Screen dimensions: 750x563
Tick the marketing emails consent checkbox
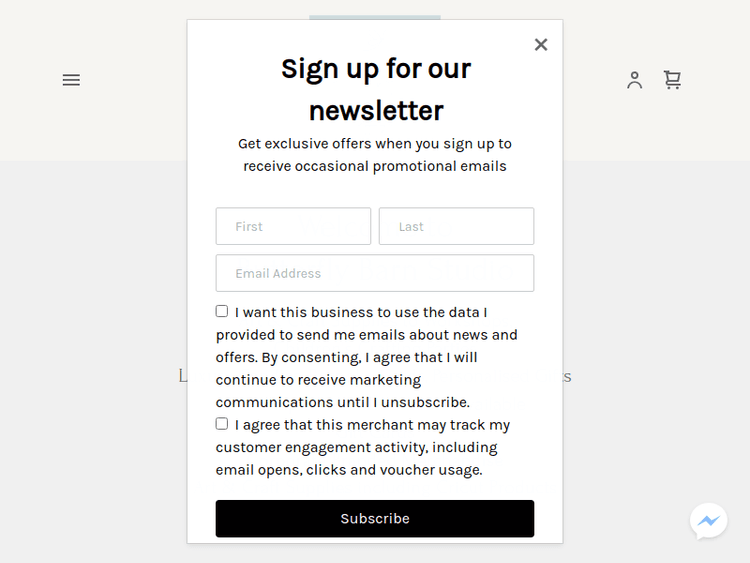pos(222,311)
